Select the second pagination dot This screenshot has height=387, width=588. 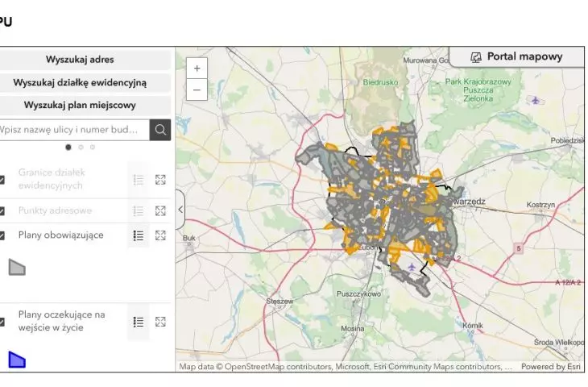(81, 148)
